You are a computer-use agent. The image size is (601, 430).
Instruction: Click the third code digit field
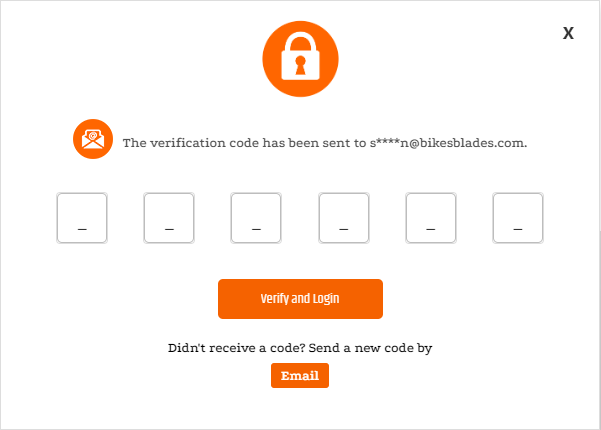tap(256, 218)
